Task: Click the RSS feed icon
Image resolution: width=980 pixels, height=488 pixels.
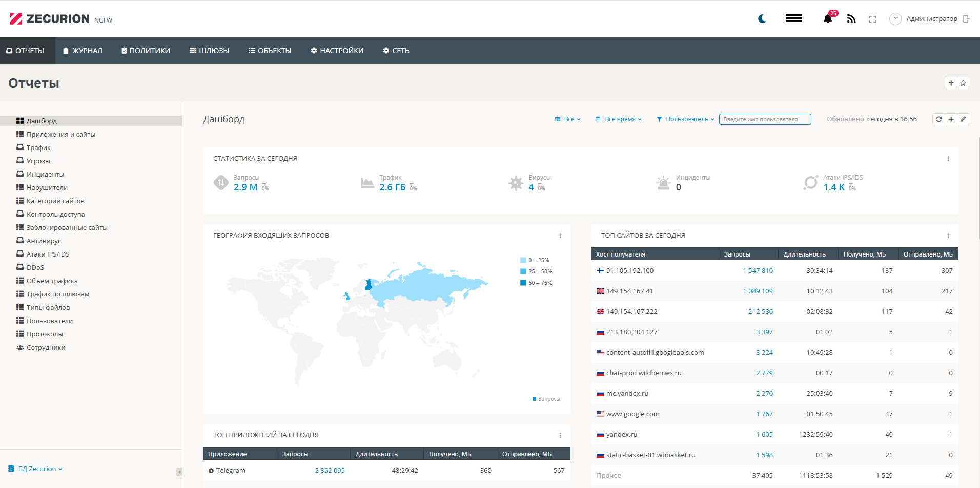Action: pos(851,19)
